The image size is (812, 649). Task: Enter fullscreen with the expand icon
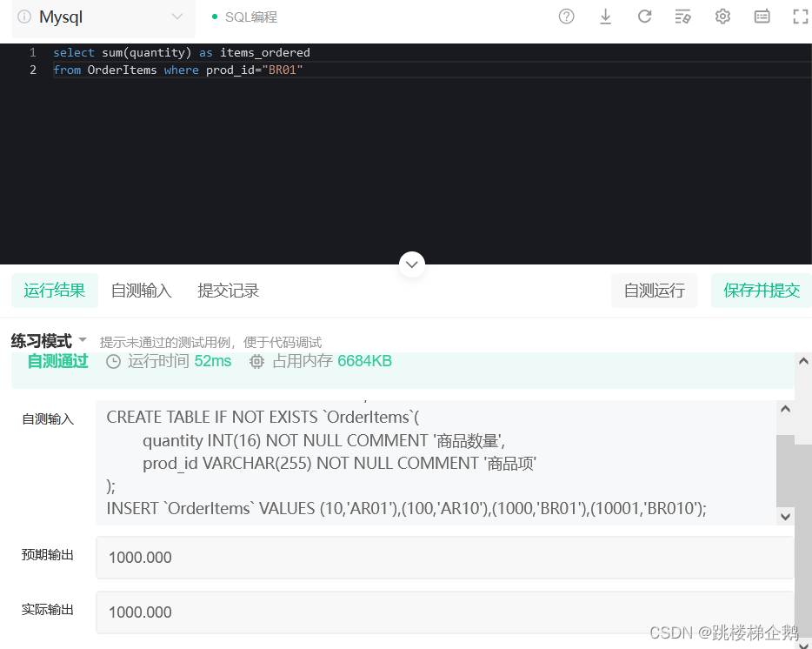pos(801,17)
